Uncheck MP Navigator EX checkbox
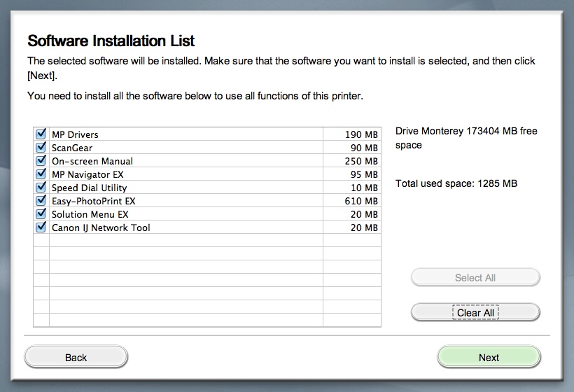 [x=41, y=174]
